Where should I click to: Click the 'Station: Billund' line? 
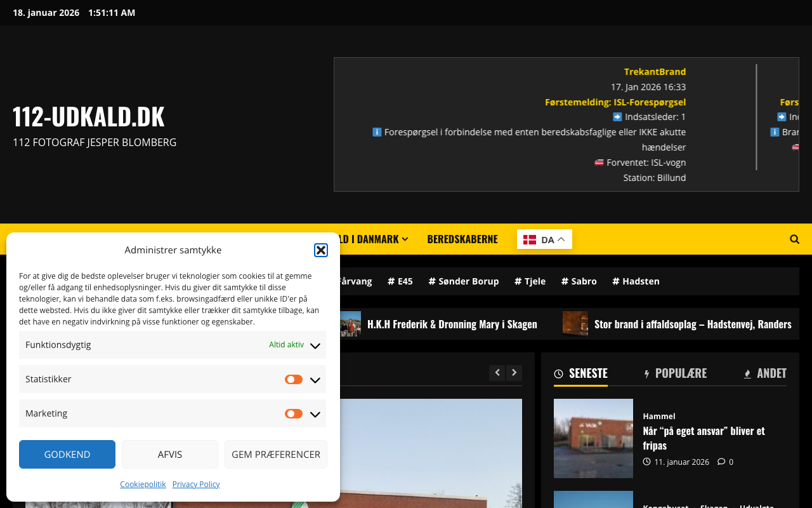(x=655, y=178)
